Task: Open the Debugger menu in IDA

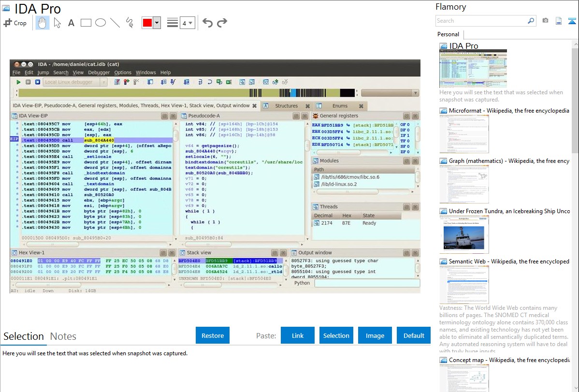Action: [x=99, y=73]
